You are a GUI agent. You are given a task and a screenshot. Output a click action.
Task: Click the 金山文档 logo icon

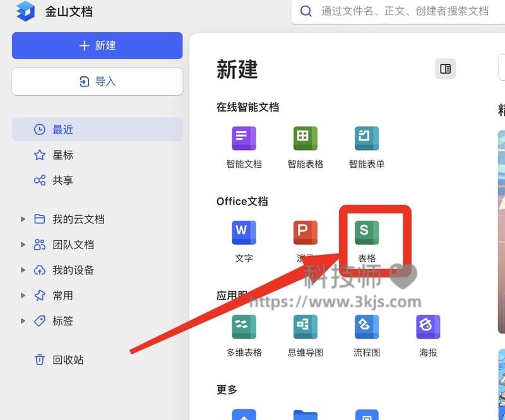25,11
